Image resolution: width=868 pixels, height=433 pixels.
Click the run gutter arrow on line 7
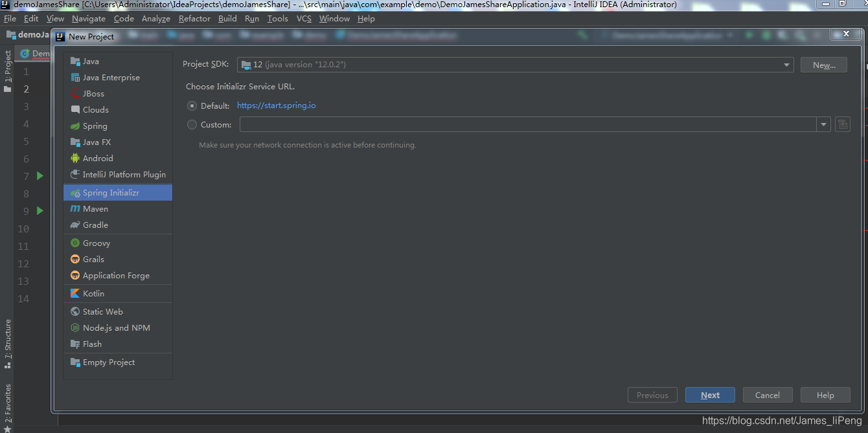(40, 176)
